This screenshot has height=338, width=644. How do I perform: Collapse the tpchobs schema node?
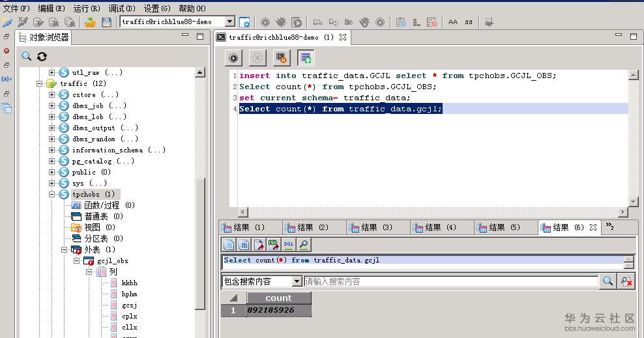(52, 194)
